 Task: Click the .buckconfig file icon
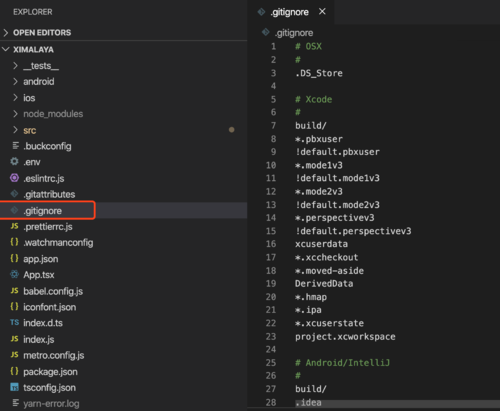coord(15,146)
